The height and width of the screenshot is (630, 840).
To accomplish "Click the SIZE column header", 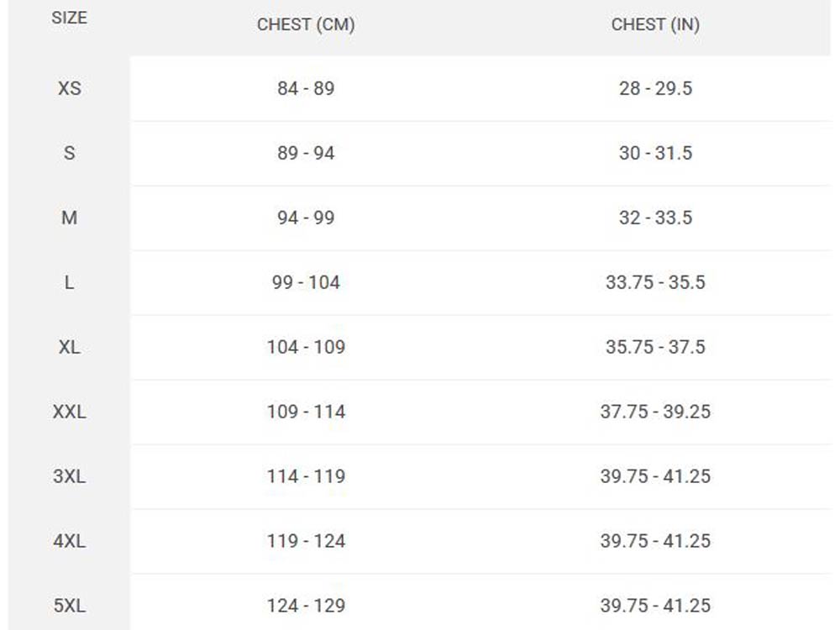I will point(69,18).
